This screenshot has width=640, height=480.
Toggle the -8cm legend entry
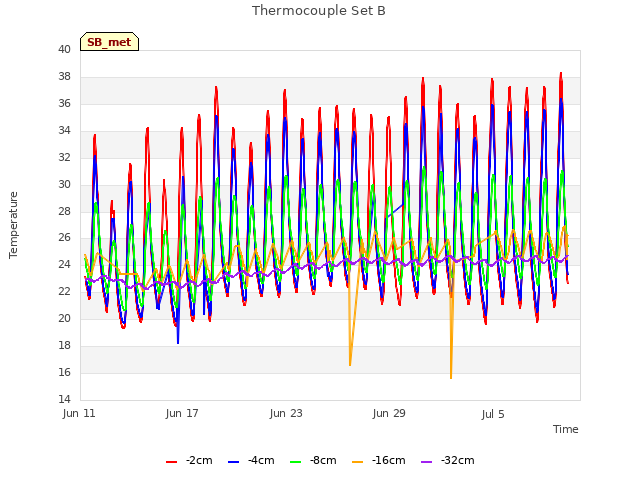point(313,461)
